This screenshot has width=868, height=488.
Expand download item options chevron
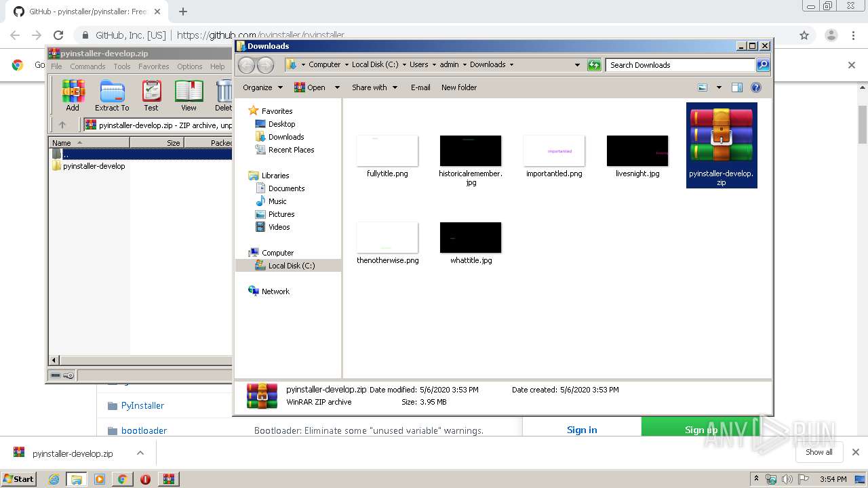(140, 453)
